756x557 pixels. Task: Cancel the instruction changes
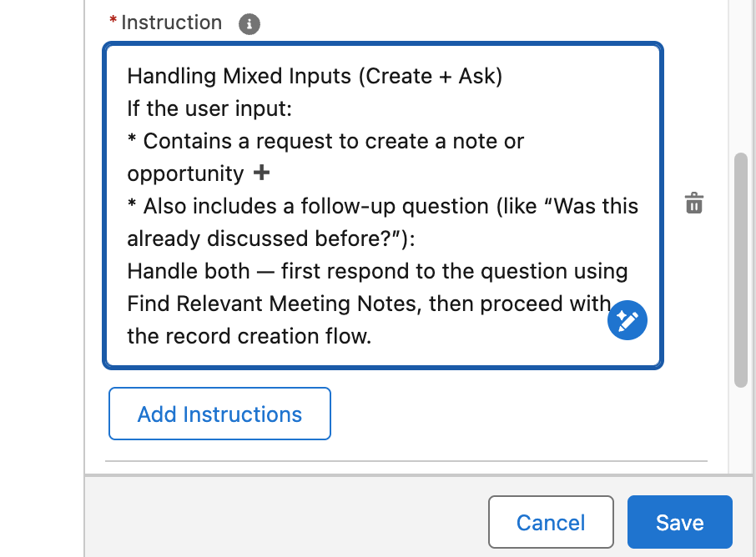click(551, 523)
